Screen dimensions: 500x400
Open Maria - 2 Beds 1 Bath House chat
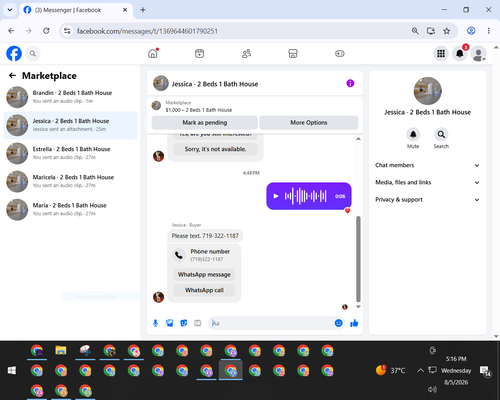click(x=70, y=210)
